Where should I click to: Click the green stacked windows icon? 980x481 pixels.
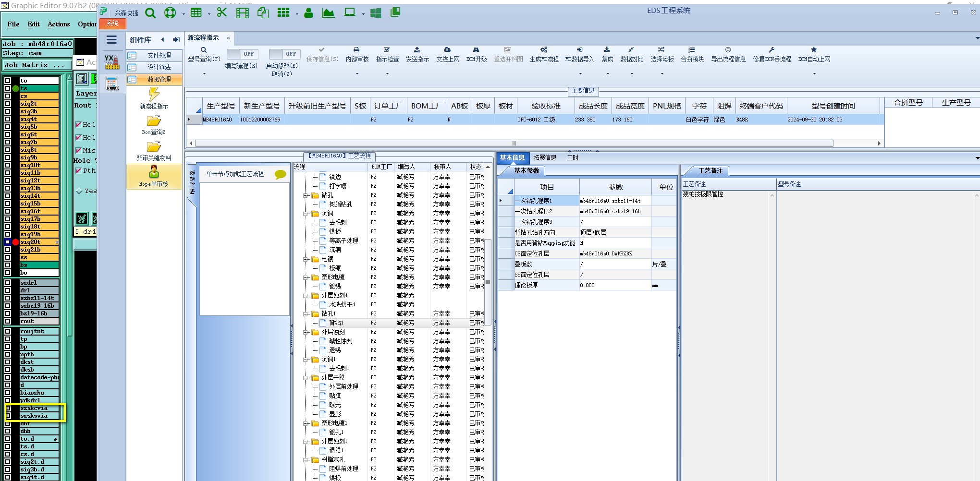395,12
